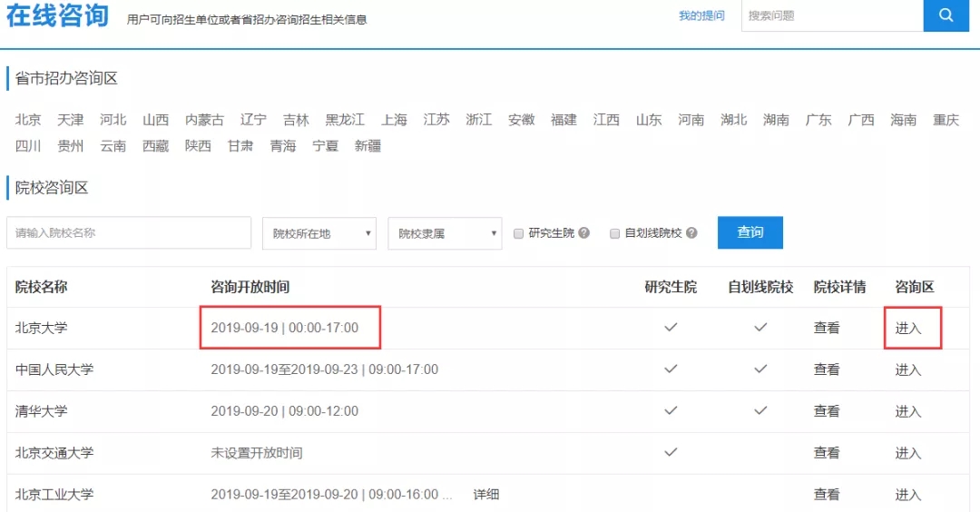The image size is (980, 512).
Task: View 清华大学 details via 查看
Action: tap(827, 411)
